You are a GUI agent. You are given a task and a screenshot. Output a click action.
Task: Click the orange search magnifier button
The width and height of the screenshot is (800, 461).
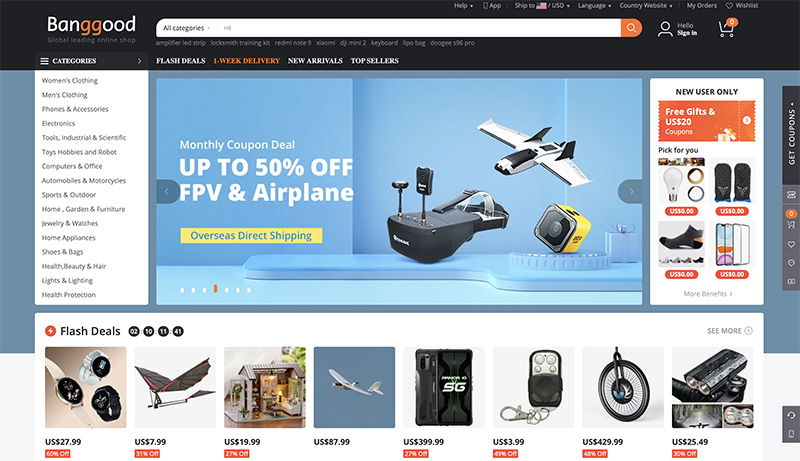(631, 28)
